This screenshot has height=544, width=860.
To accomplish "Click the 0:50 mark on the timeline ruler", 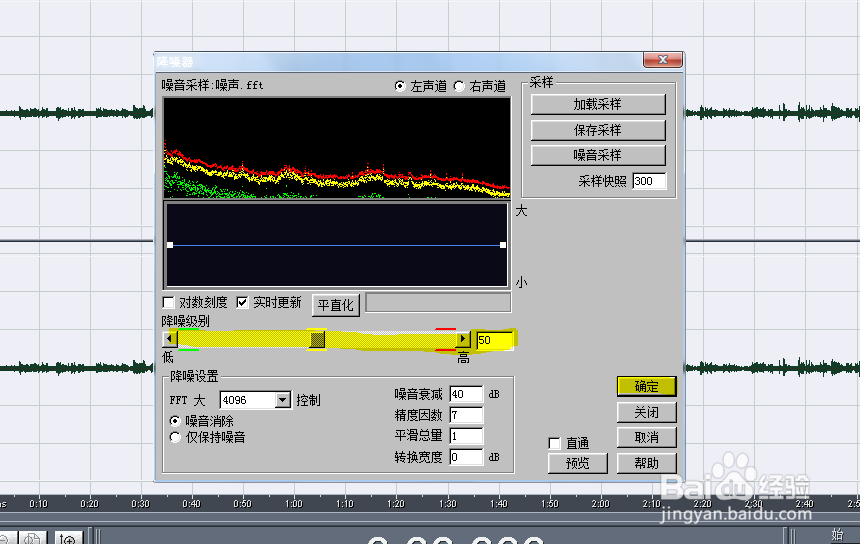I will [242, 504].
